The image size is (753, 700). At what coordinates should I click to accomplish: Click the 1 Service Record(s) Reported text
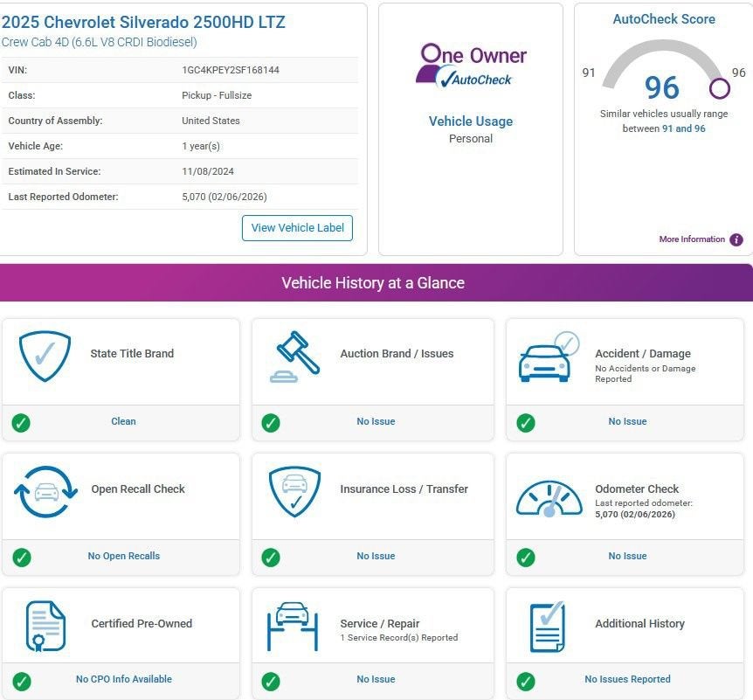click(x=399, y=638)
